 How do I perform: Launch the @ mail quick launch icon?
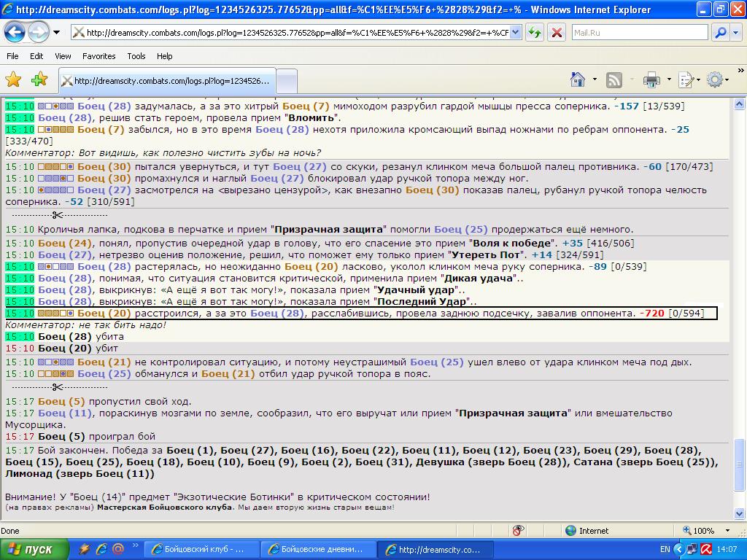tap(117, 550)
